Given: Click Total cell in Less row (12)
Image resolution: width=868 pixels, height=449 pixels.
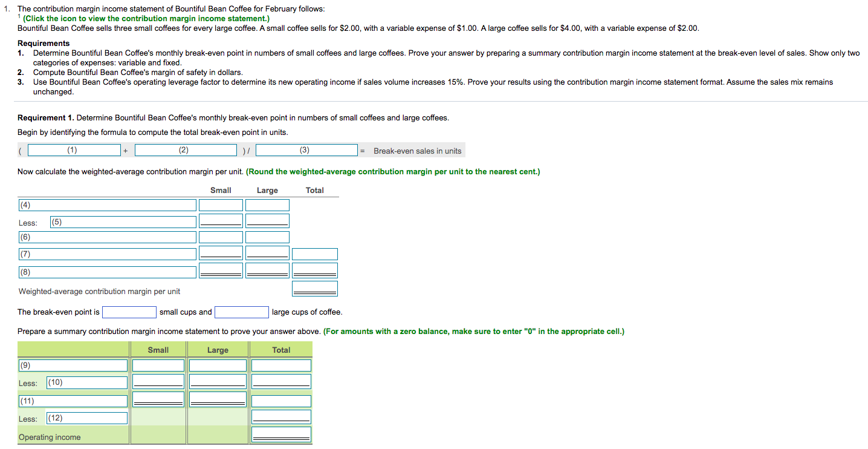Looking at the screenshot, I should tap(281, 417).
